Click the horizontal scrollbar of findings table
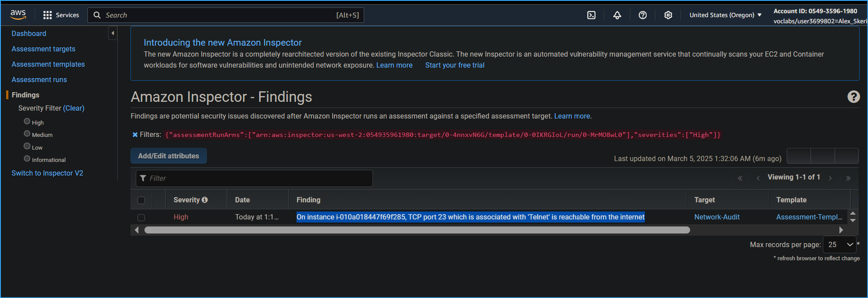The height and width of the screenshot is (298, 868). click(417, 230)
